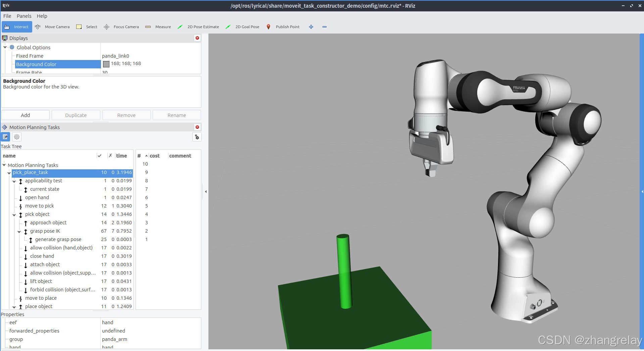
Task: Click the blue minus toolbar icon
Action: (325, 27)
